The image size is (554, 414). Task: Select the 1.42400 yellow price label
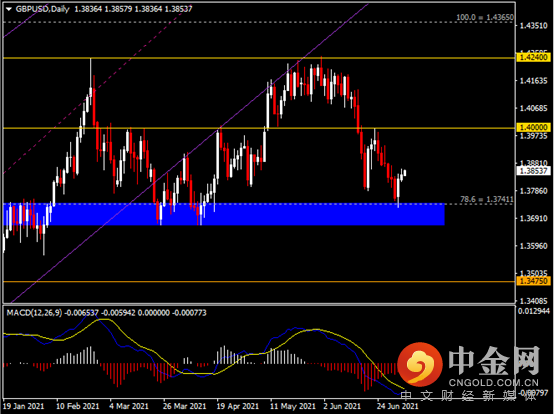point(534,57)
